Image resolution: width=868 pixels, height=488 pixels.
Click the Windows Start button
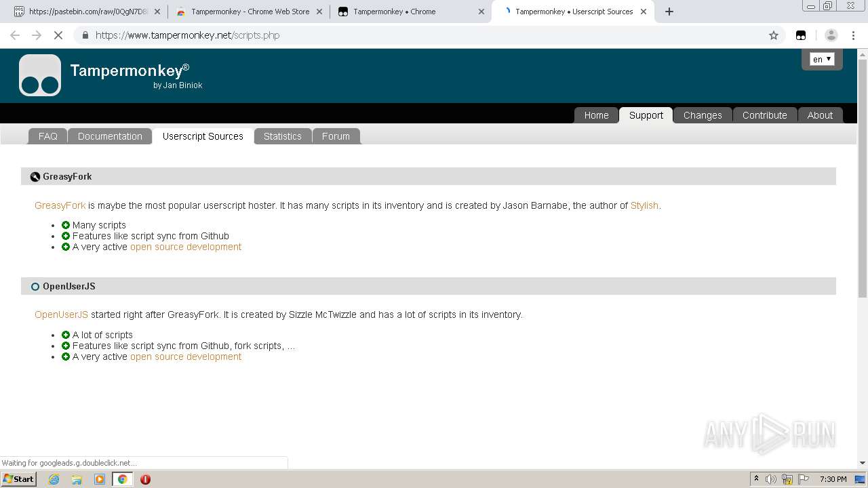pyautogui.click(x=18, y=479)
